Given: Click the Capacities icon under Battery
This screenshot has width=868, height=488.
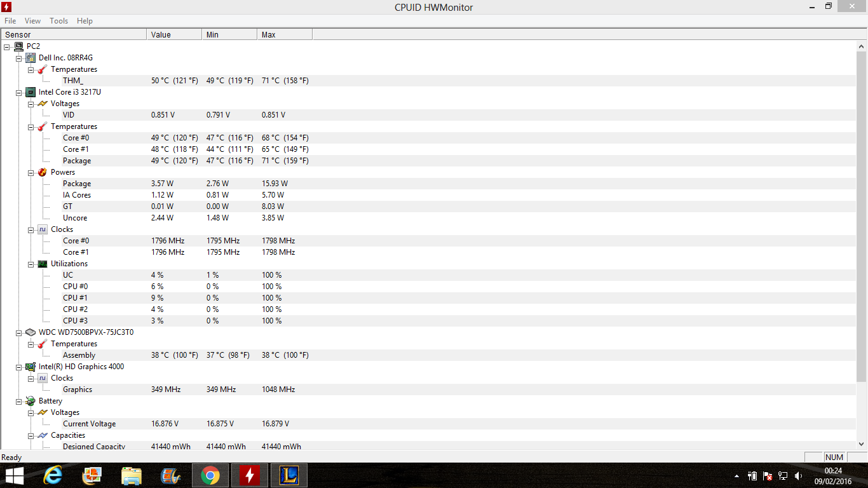Looking at the screenshot, I should click(x=43, y=435).
